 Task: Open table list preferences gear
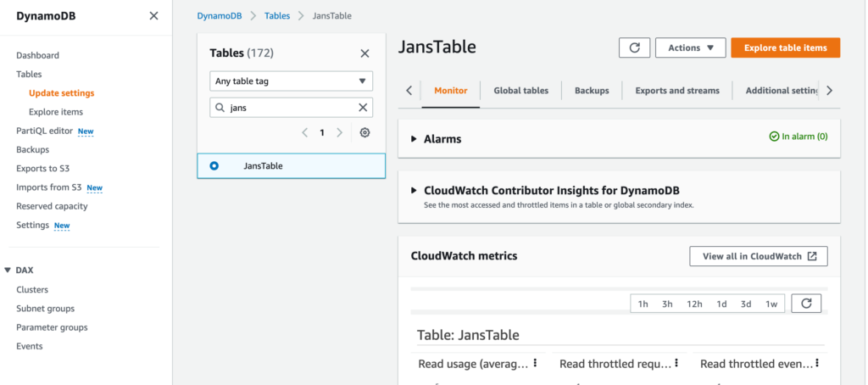pos(364,133)
